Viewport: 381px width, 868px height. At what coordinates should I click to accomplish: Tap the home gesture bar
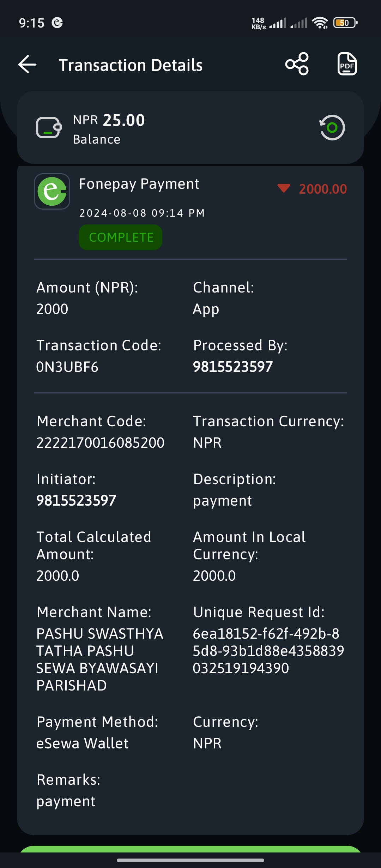point(190,860)
